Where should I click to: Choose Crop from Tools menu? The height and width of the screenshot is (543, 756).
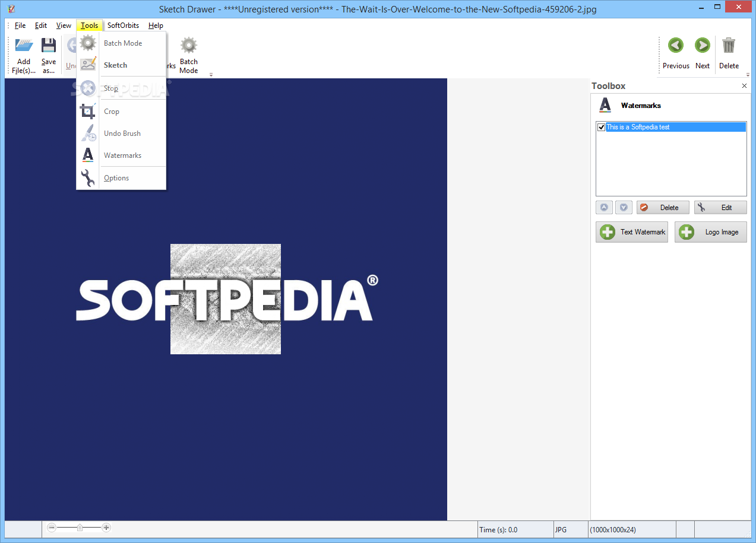pos(121,112)
